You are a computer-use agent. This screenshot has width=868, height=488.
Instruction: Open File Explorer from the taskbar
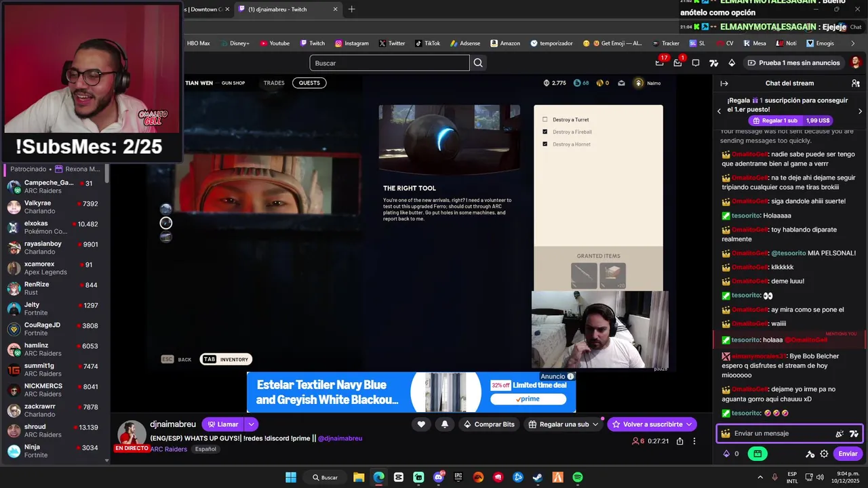[x=359, y=477]
